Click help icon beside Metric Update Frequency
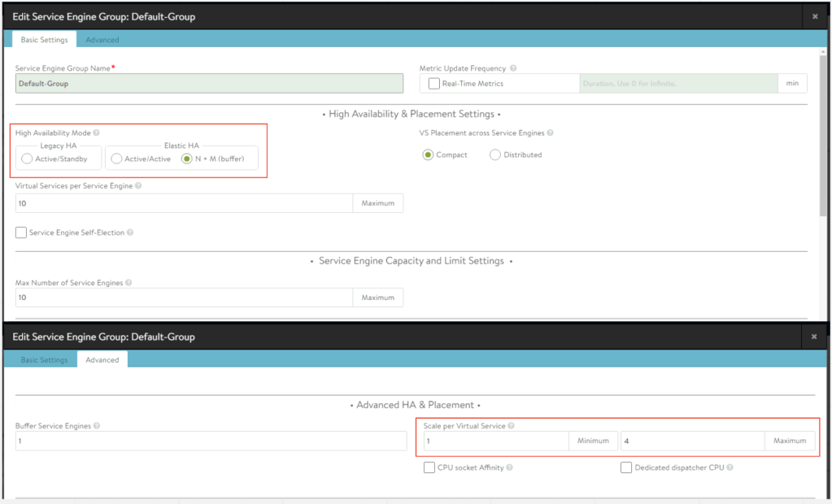 (x=513, y=69)
